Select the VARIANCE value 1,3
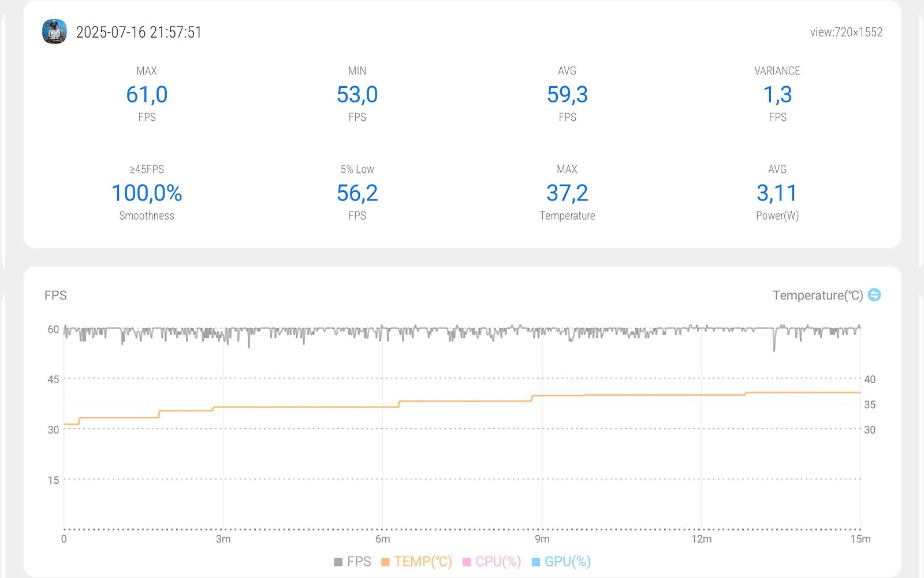The height and width of the screenshot is (578, 924). click(x=777, y=94)
